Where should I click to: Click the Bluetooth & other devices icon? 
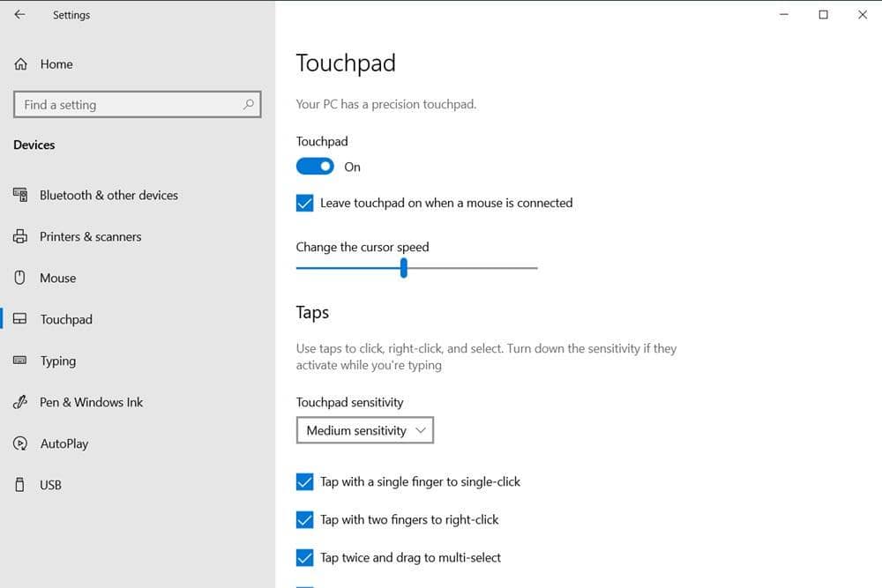(20, 195)
